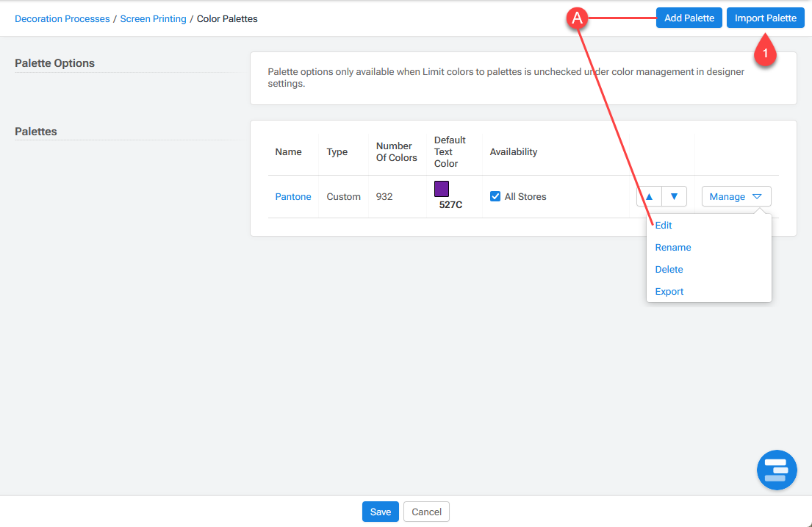The height and width of the screenshot is (527, 812).
Task: Click the blue up arrow reorder button
Action: [649, 196]
